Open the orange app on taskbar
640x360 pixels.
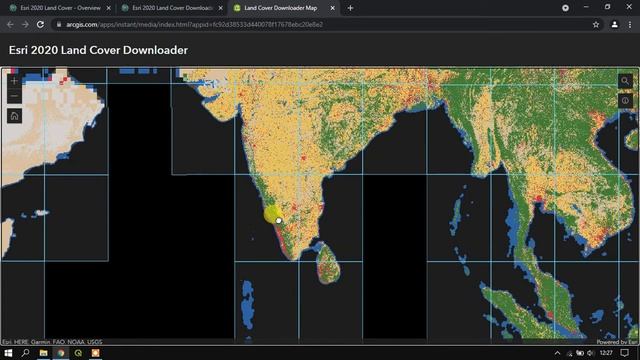[x=96, y=353]
